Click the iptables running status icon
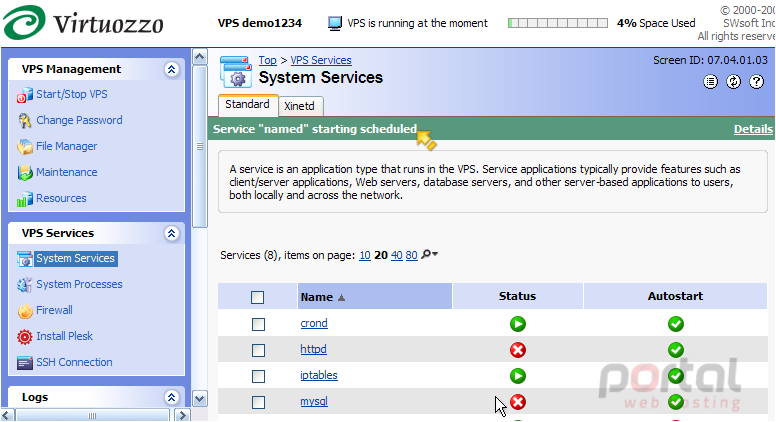The image size is (776, 422). click(518, 376)
